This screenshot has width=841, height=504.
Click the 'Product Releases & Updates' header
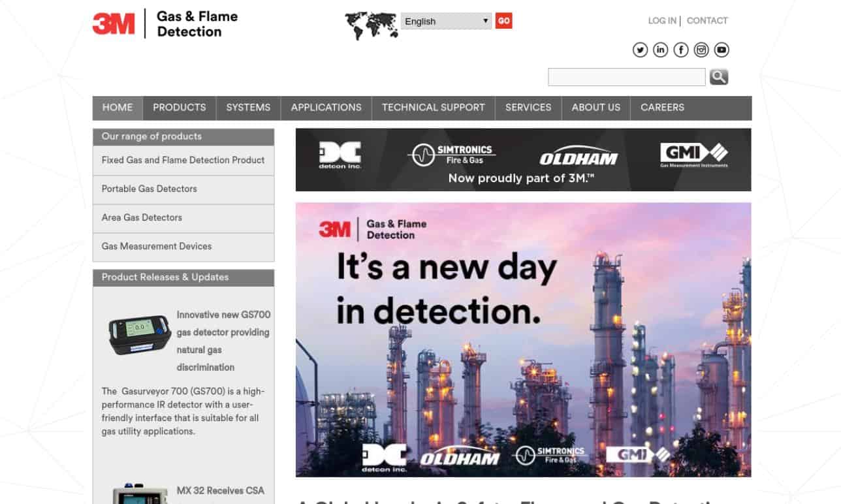pyautogui.click(x=183, y=277)
